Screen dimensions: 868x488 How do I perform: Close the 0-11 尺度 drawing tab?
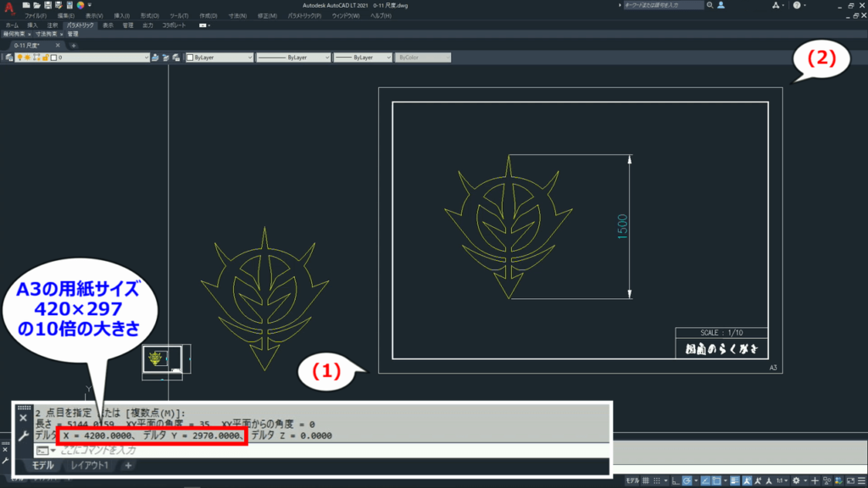[58, 46]
